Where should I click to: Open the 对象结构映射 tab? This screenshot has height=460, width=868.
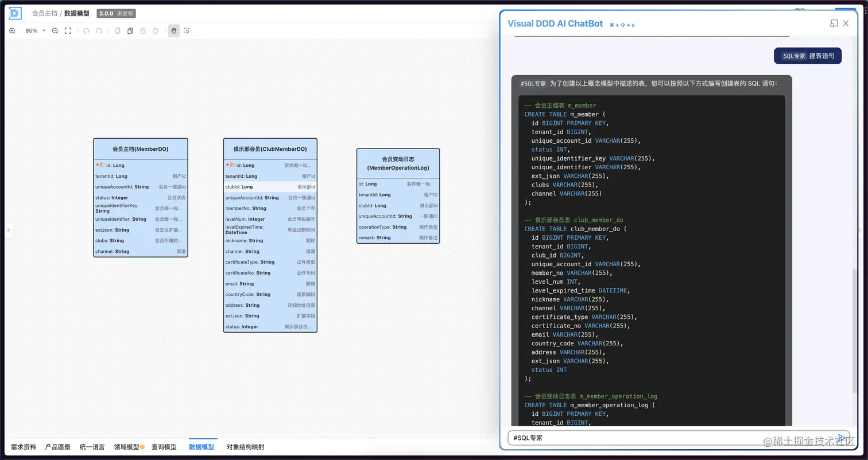click(x=246, y=447)
